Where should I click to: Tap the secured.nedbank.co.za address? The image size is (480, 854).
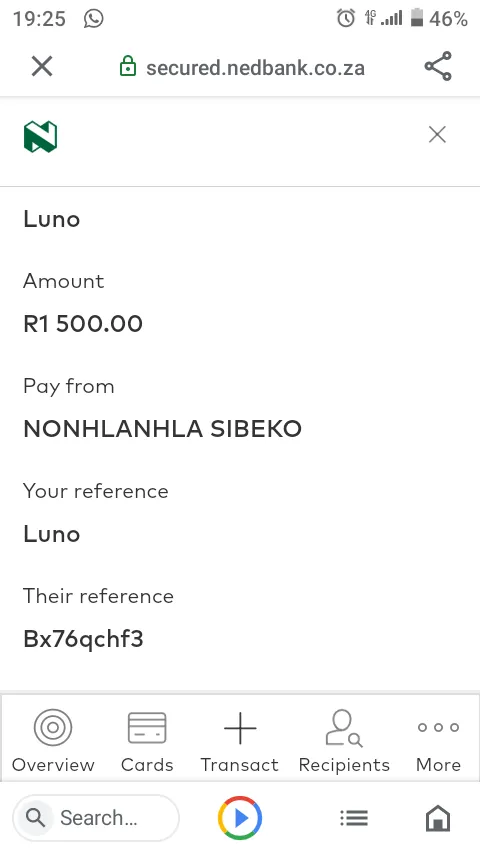point(256,68)
